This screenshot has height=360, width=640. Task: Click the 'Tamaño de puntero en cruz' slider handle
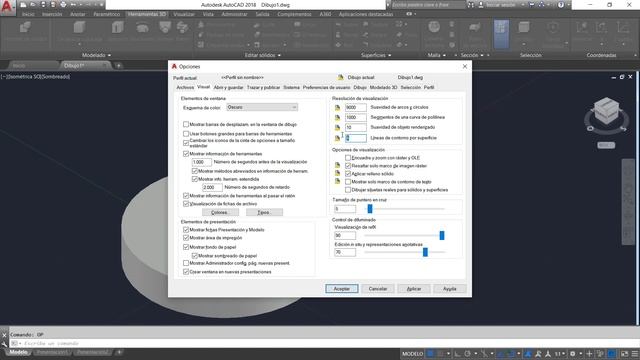click(x=370, y=209)
